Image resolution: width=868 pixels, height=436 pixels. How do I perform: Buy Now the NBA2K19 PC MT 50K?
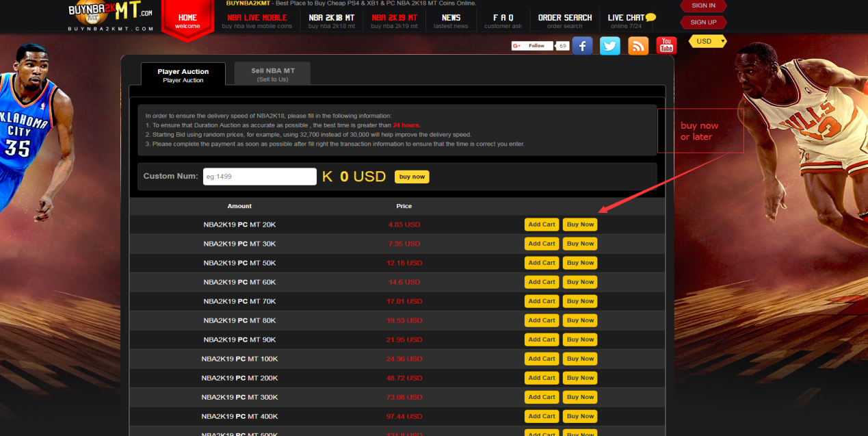[x=580, y=263]
